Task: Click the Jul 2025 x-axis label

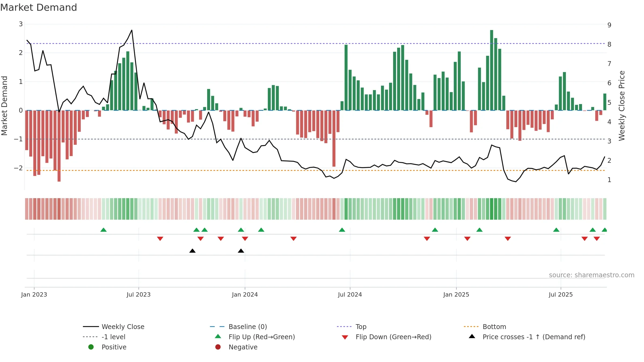Action: 561,295
